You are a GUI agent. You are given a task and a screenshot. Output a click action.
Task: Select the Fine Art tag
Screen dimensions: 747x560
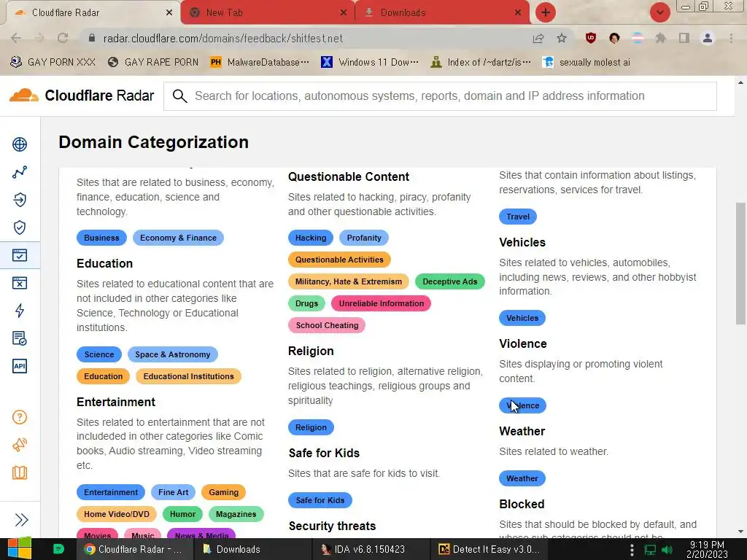point(173,492)
